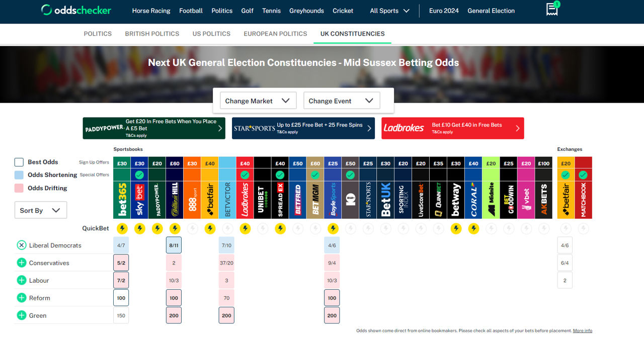644x338 pixels.
Task: Expand the Sort By dropdown
Action: tap(40, 210)
